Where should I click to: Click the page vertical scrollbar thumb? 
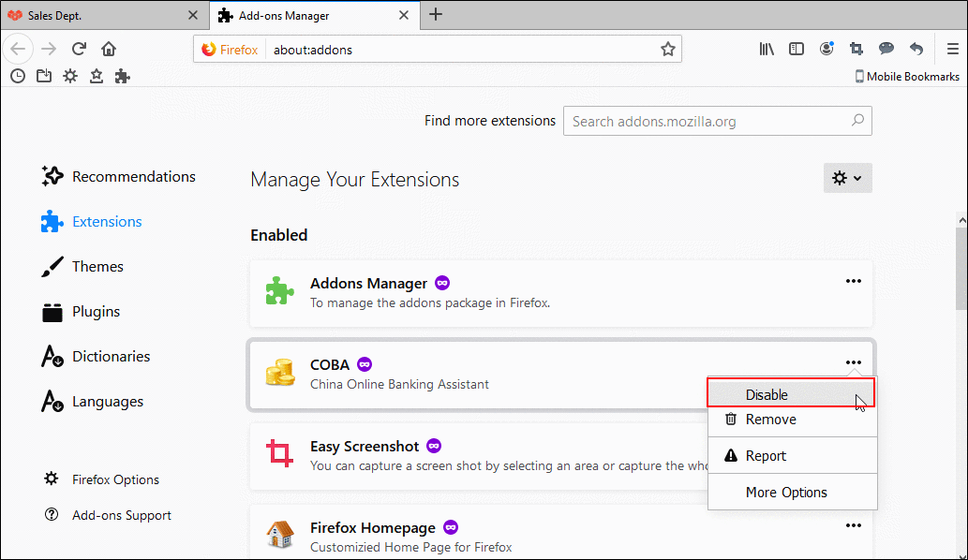pos(961,268)
